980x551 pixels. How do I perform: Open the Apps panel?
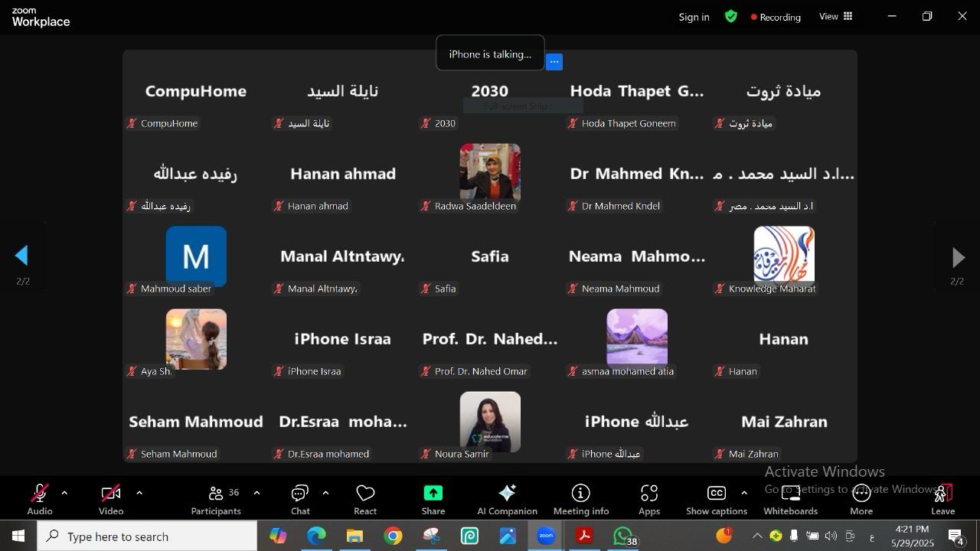coord(649,499)
